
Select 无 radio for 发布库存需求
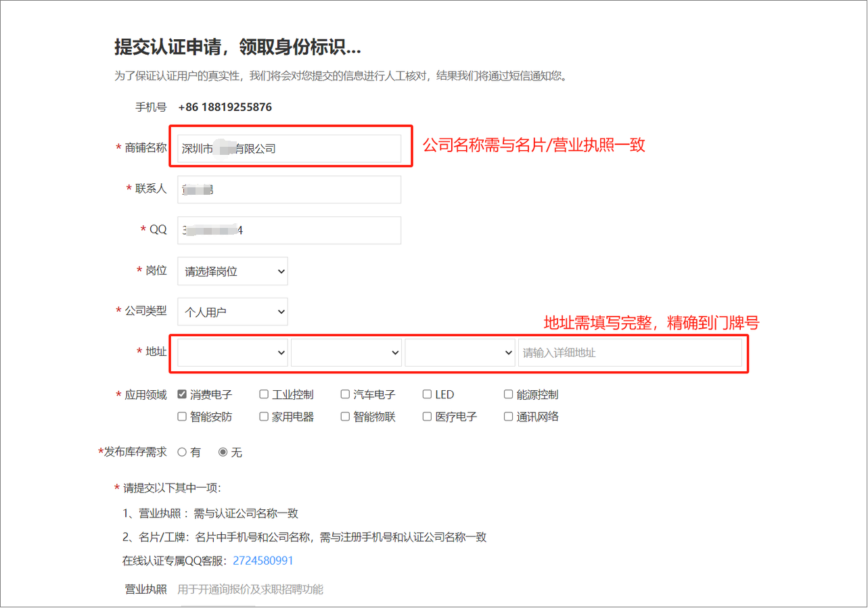(x=223, y=452)
